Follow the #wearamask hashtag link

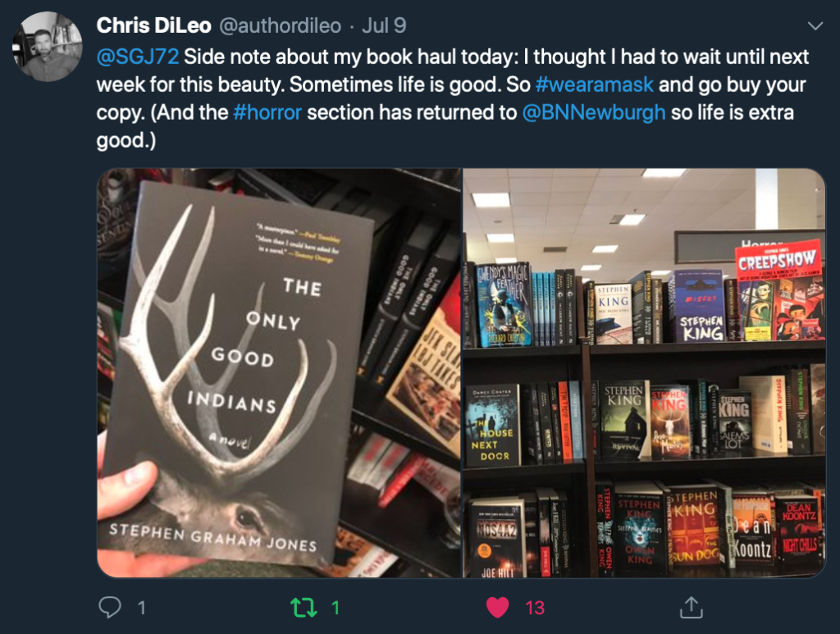[594, 84]
